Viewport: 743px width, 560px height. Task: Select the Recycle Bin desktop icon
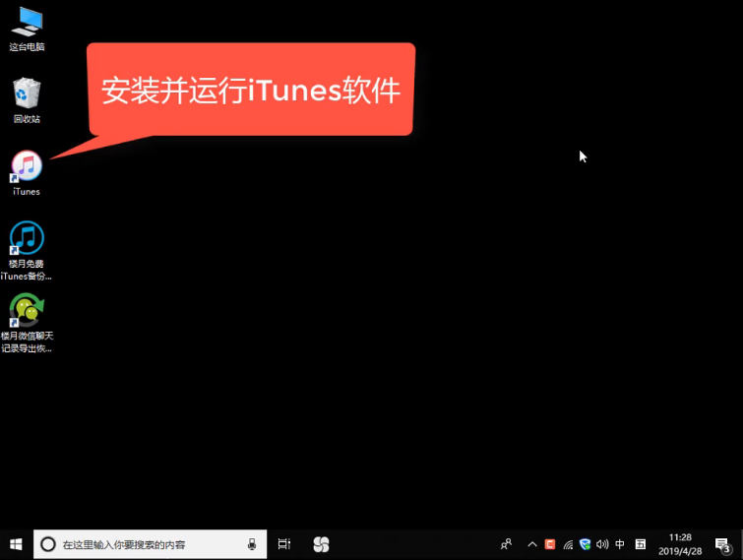coord(27,100)
